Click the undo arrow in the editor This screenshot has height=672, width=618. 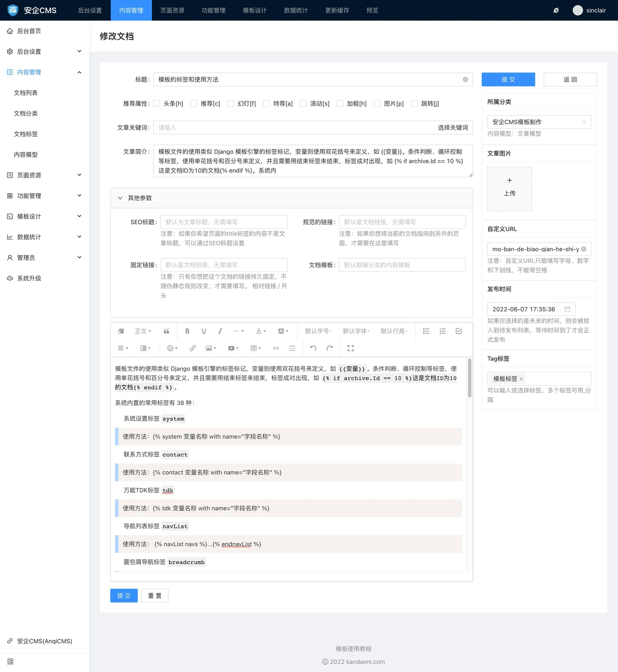coord(313,348)
